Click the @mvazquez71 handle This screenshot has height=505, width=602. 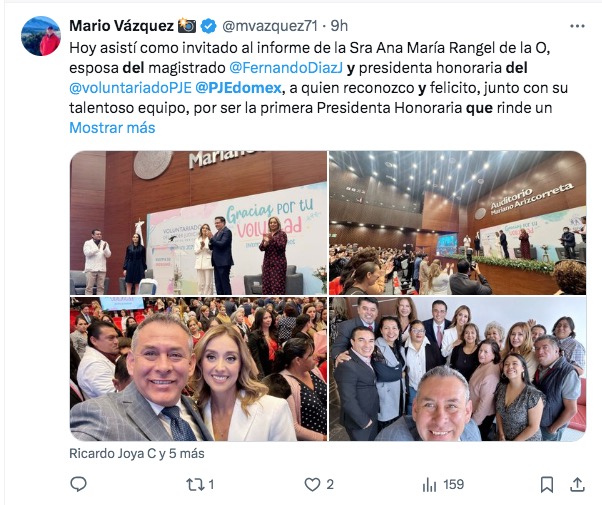270,26
